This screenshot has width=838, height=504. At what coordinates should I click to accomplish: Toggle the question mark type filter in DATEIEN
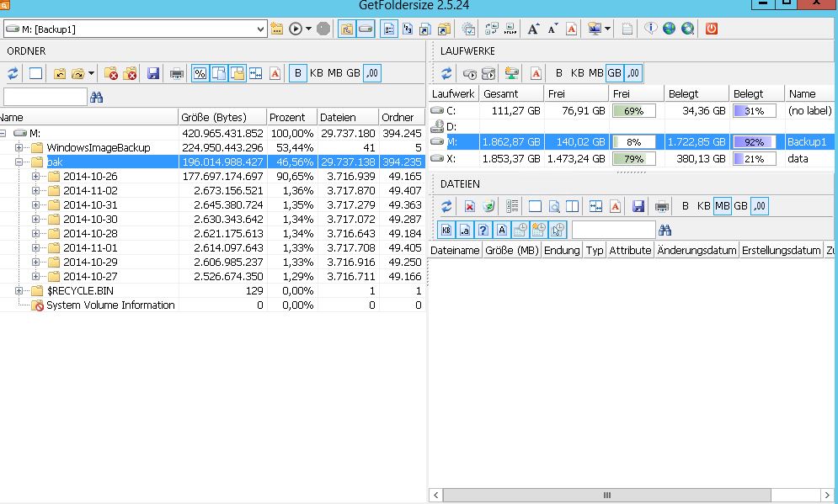click(x=483, y=230)
